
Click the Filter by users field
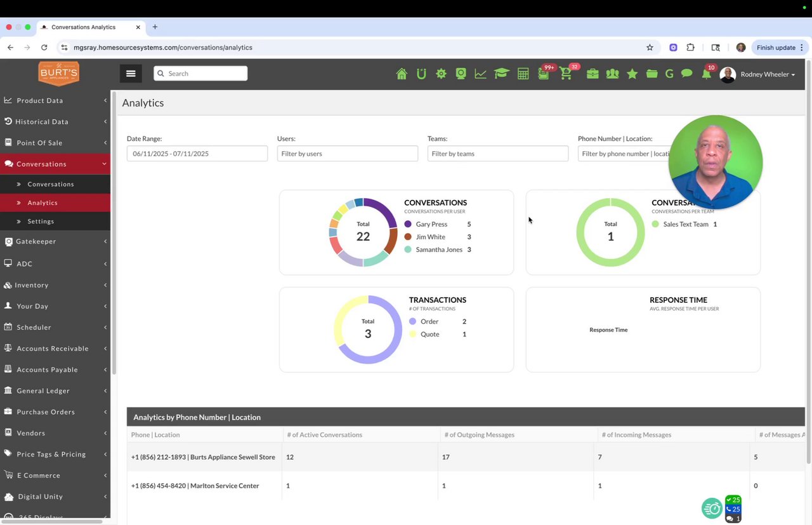[348, 154]
